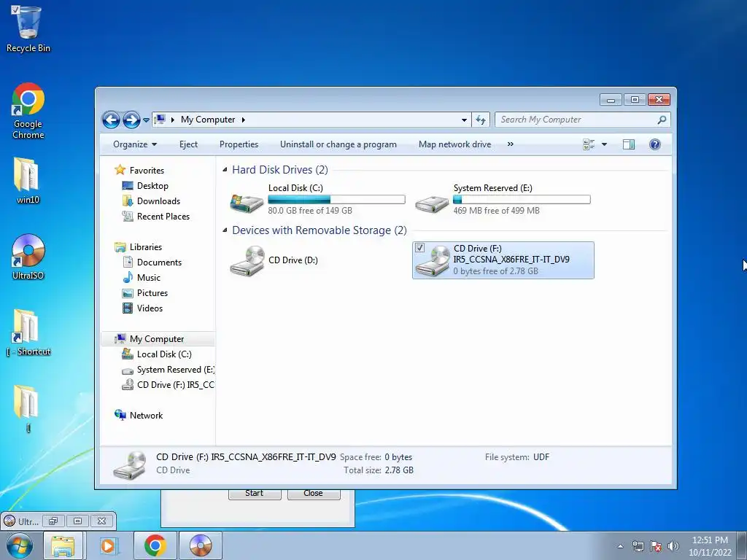Viewport: 747px width, 560px height.
Task: Select the Favorites heading in sidebar
Action: pyautogui.click(x=147, y=171)
